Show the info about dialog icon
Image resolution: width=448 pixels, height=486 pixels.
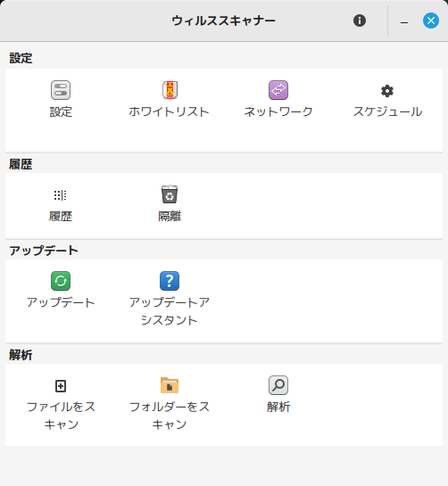tap(360, 21)
